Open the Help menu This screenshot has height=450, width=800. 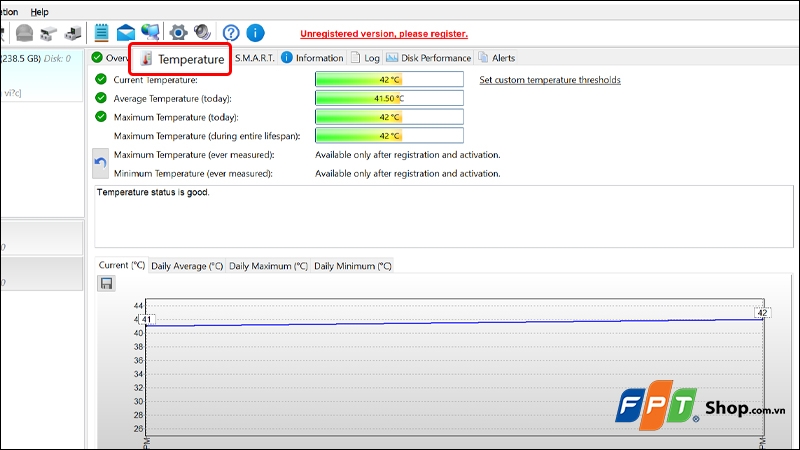[x=39, y=12]
